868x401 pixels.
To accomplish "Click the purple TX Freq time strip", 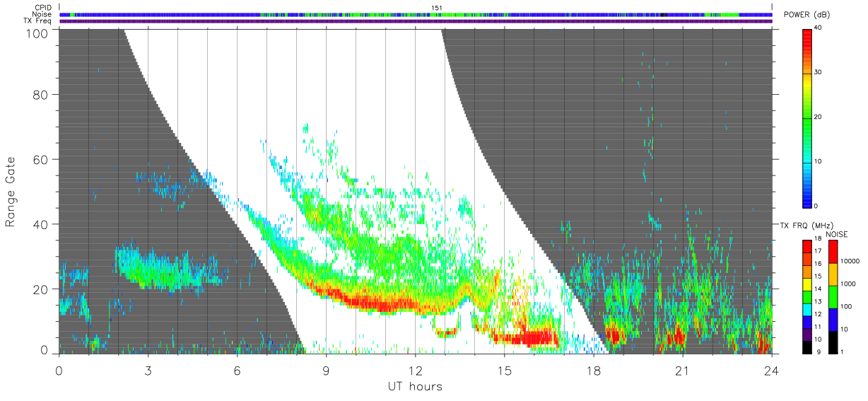I will pyautogui.click(x=416, y=21).
